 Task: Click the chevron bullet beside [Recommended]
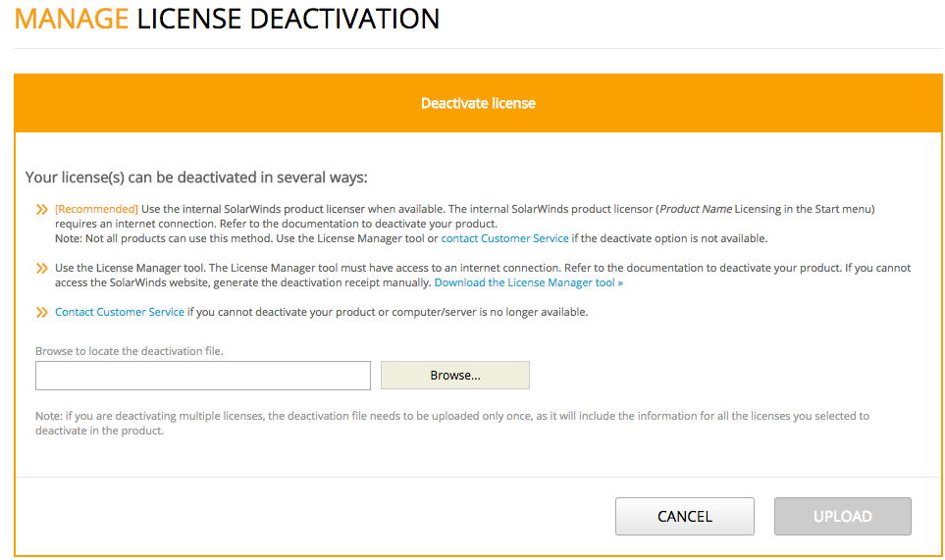point(41,210)
